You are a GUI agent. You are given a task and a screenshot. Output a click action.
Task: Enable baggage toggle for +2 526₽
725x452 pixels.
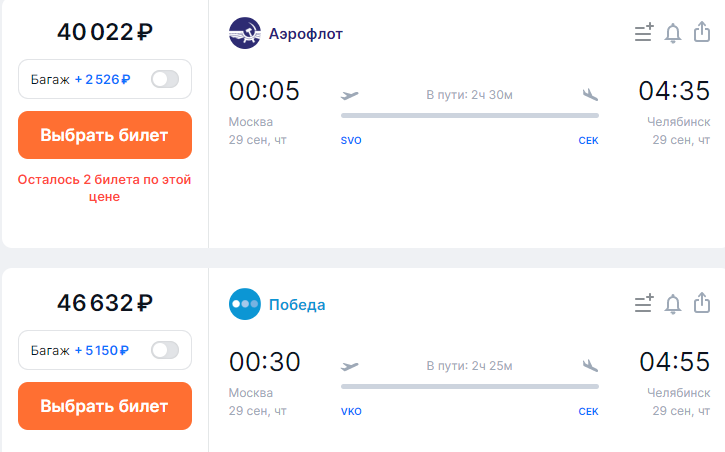165,79
